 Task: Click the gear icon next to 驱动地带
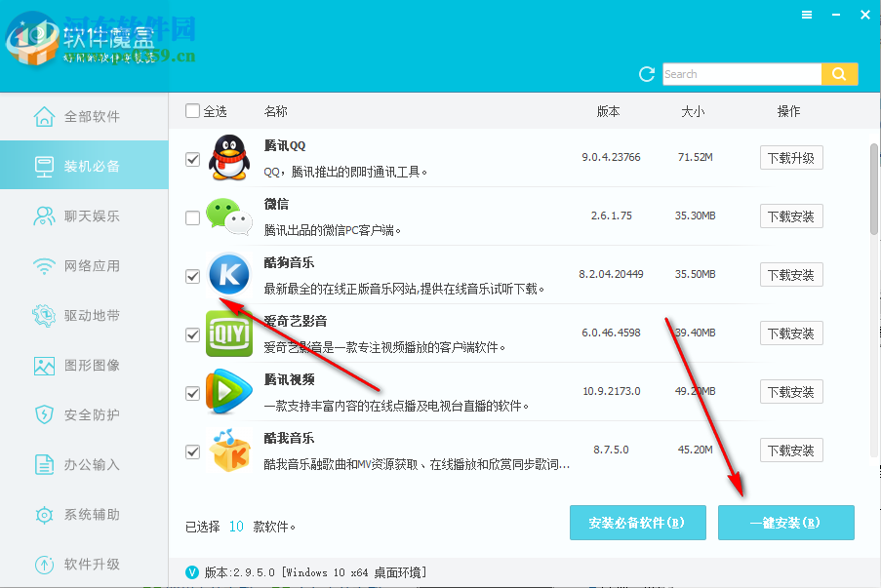[44, 316]
